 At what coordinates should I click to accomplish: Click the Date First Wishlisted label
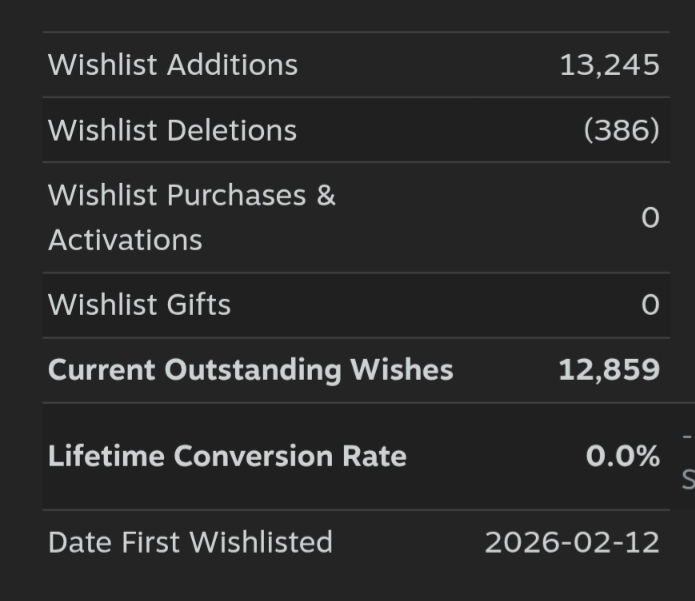click(x=190, y=542)
